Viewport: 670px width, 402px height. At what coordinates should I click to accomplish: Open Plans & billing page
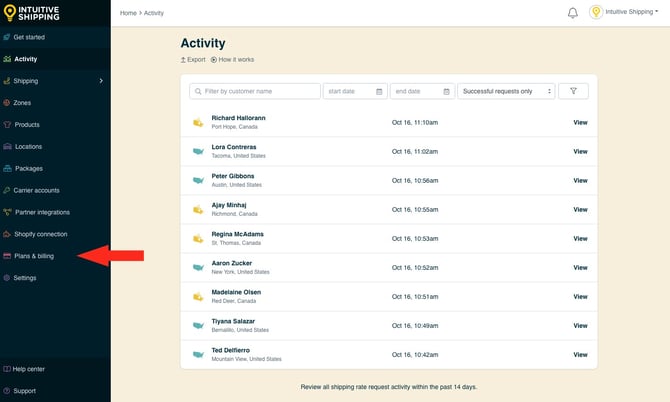pos(34,256)
